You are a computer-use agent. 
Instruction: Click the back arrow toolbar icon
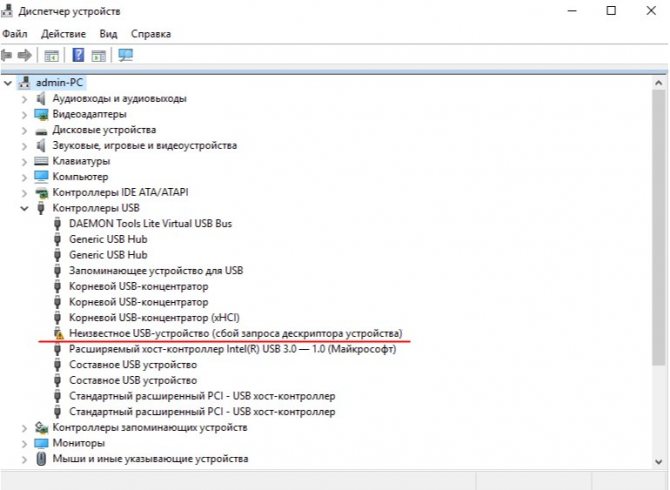pyautogui.click(x=6, y=55)
